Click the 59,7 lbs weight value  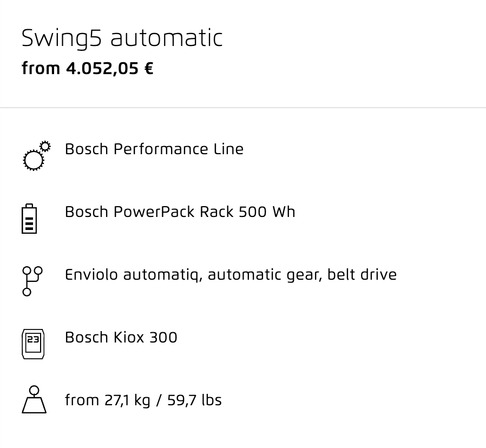[195, 400]
